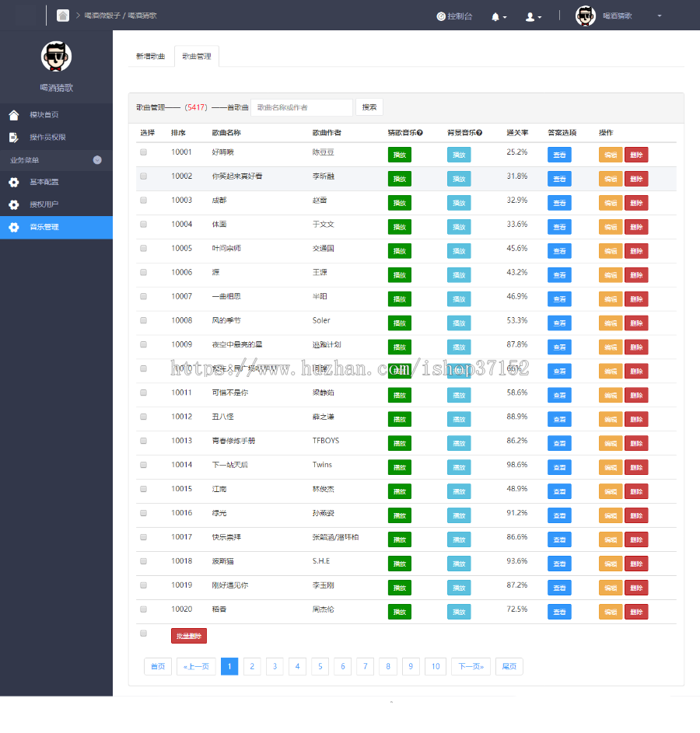Screen dimensions: 700x733
Task: Click the help icon beside 猜歌音乐 header
Action: click(420, 133)
